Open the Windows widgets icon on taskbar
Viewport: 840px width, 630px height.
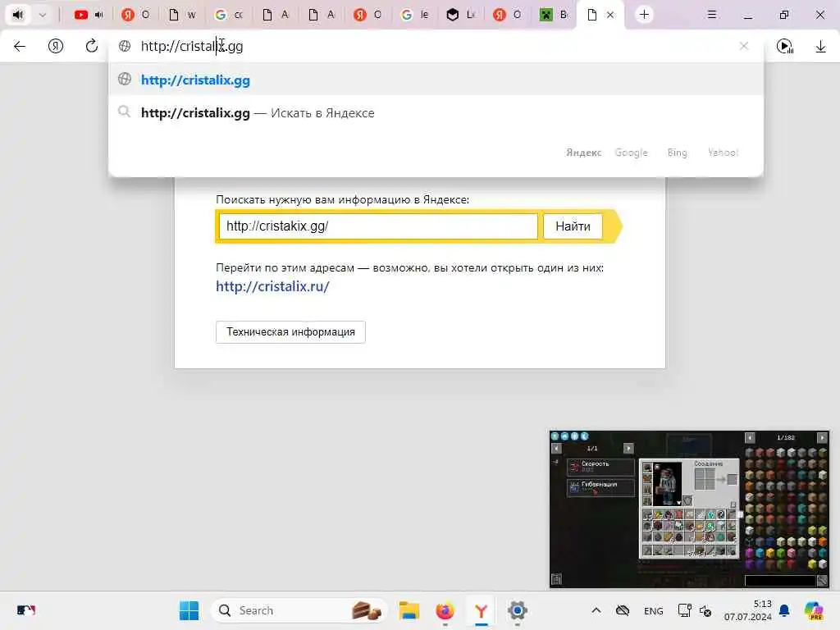coord(25,610)
